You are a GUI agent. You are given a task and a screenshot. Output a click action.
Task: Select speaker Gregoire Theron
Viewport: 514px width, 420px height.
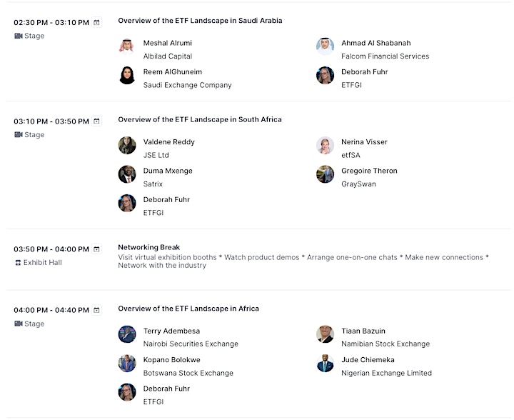pyautogui.click(x=369, y=171)
